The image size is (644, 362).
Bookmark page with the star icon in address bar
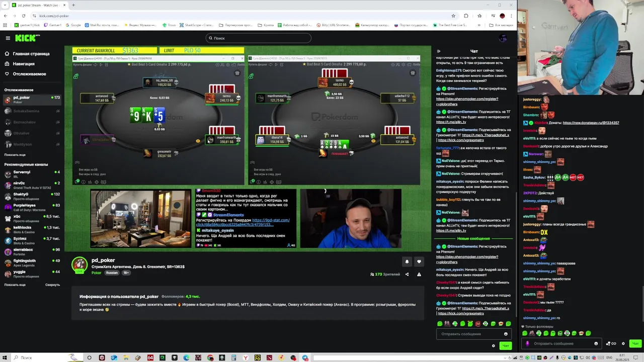pyautogui.click(x=453, y=16)
